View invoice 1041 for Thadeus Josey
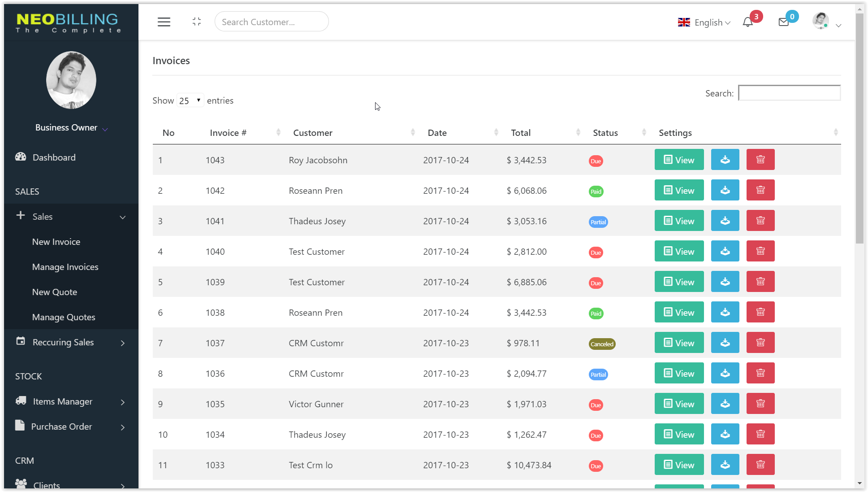868x492 pixels. click(x=678, y=221)
